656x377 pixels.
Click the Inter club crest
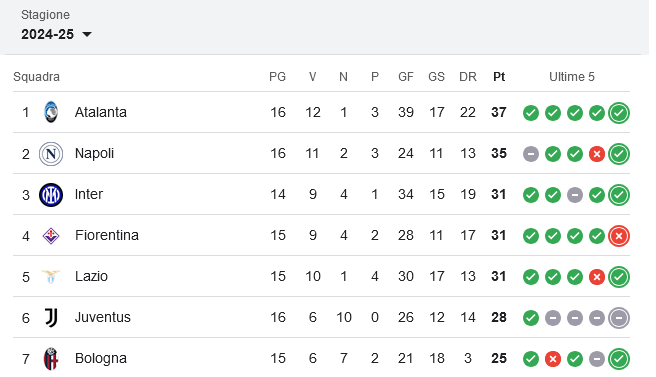coord(51,195)
